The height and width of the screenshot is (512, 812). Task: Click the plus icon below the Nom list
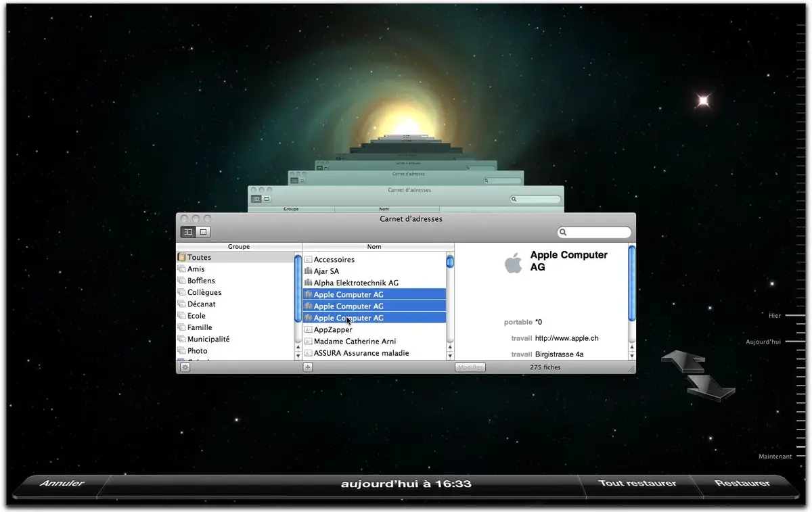(308, 367)
